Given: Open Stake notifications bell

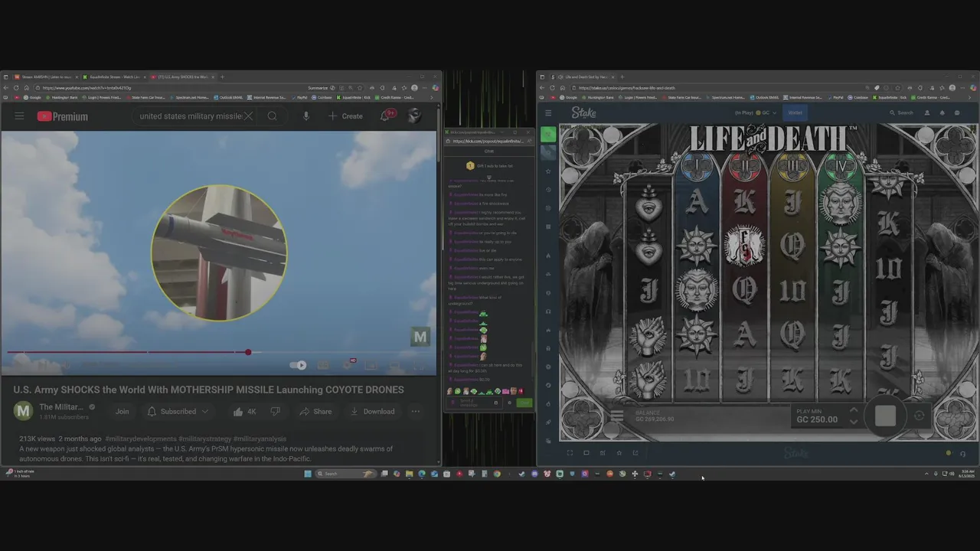Looking at the screenshot, I should coord(942,112).
